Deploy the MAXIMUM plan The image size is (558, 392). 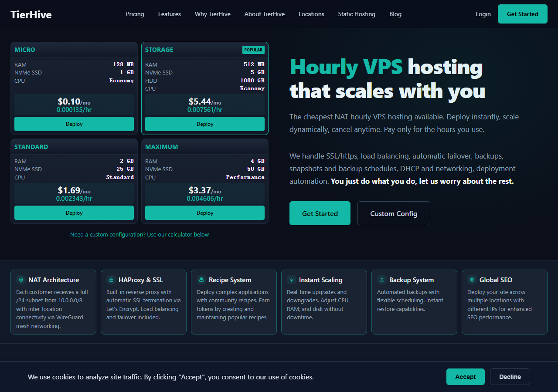tap(205, 213)
